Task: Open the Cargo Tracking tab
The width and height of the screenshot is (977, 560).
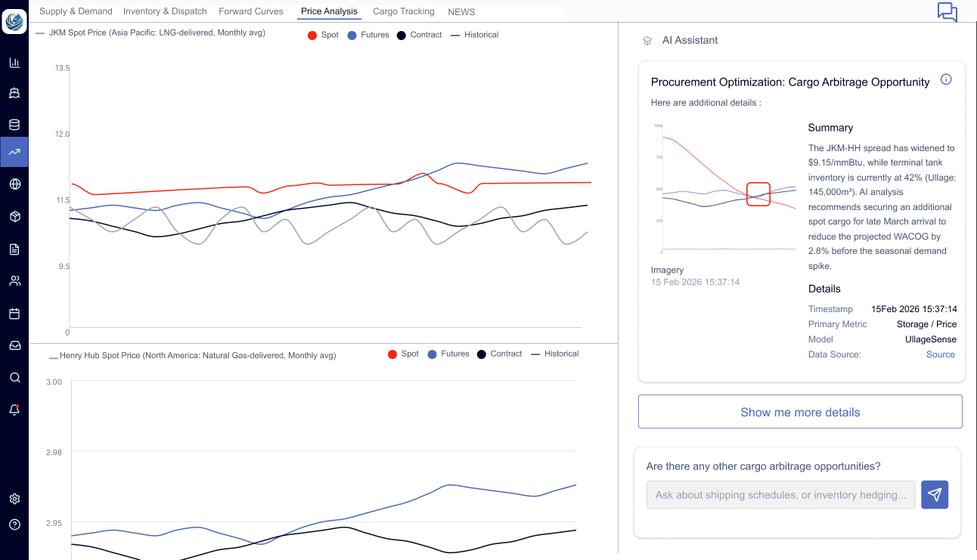Action: click(x=403, y=11)
